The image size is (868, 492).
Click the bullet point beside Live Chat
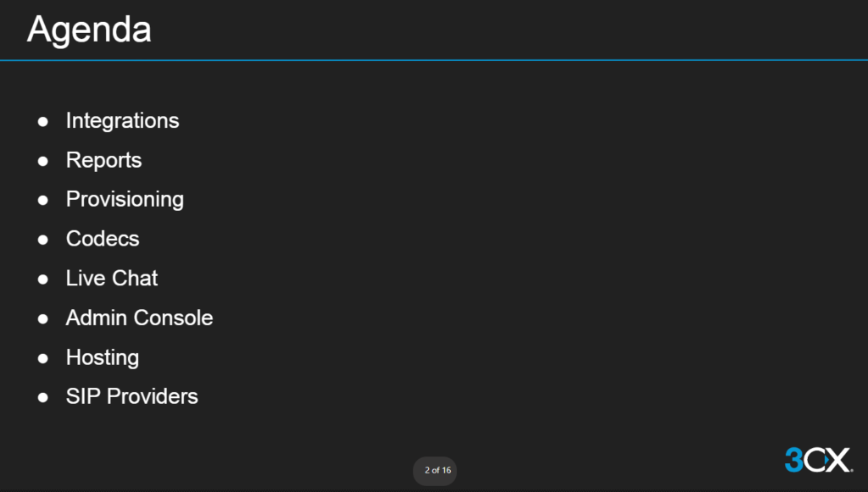pos(42,279)
